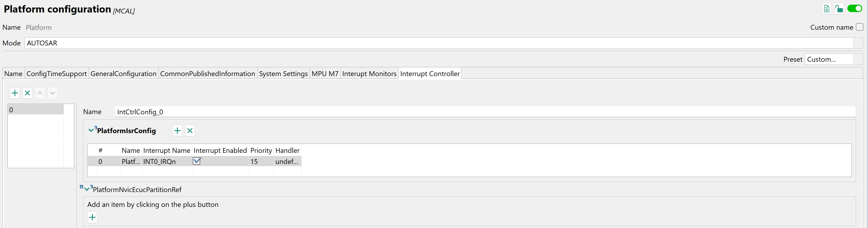Move the selected config entry up
The height and width of the screenshot is (228, 868).
click(40, 93)
